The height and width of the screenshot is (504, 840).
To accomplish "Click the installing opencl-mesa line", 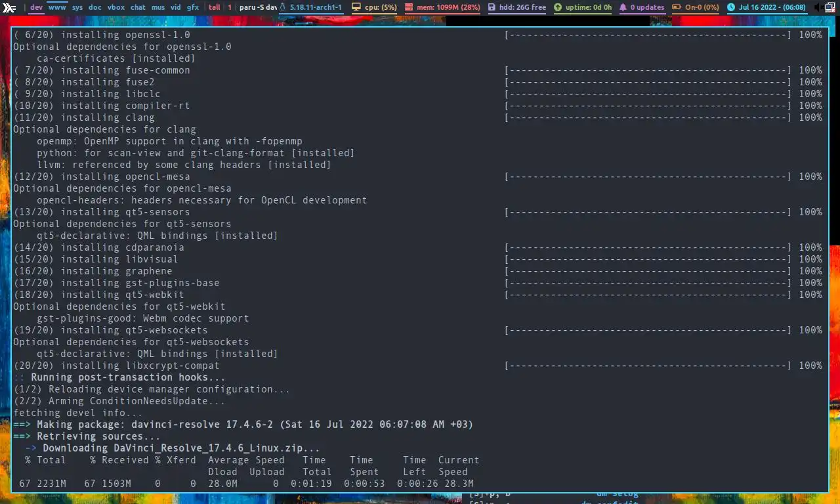I will pos(102,177).
